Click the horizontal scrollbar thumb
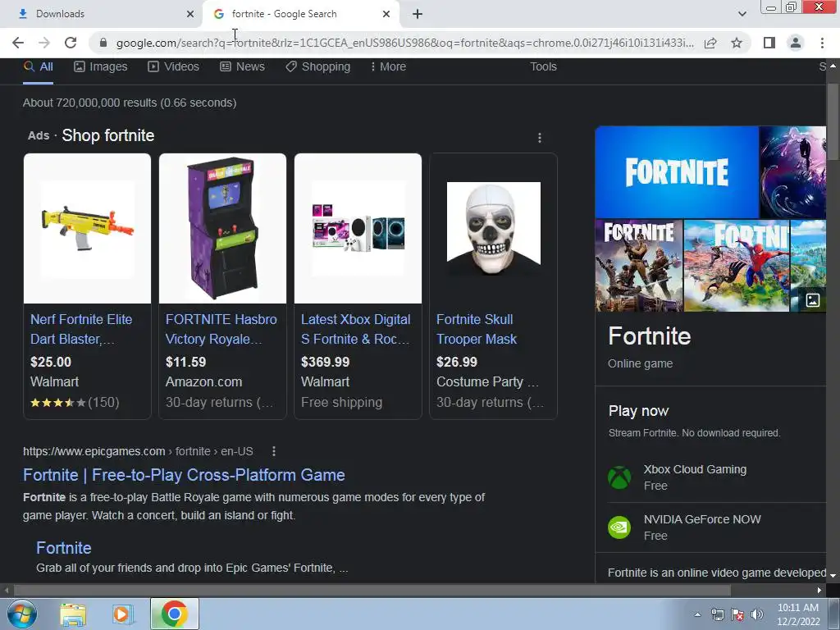The image size is (840, 630). pos(372,591)
